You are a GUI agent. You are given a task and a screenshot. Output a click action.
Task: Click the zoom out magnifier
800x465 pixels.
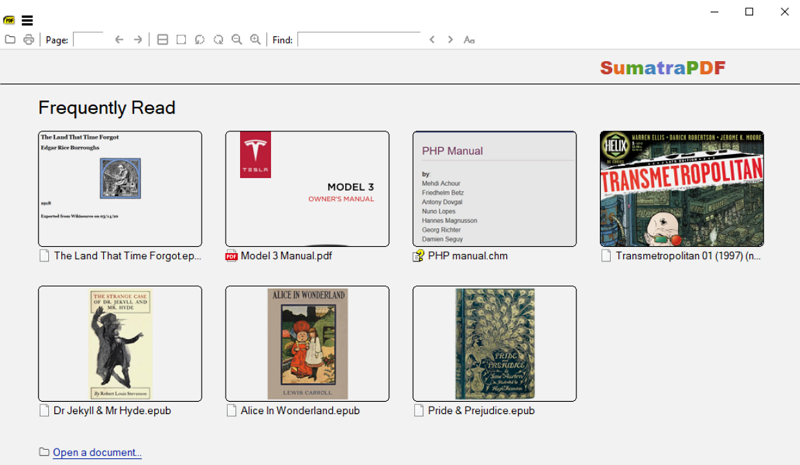coord(237,40)
